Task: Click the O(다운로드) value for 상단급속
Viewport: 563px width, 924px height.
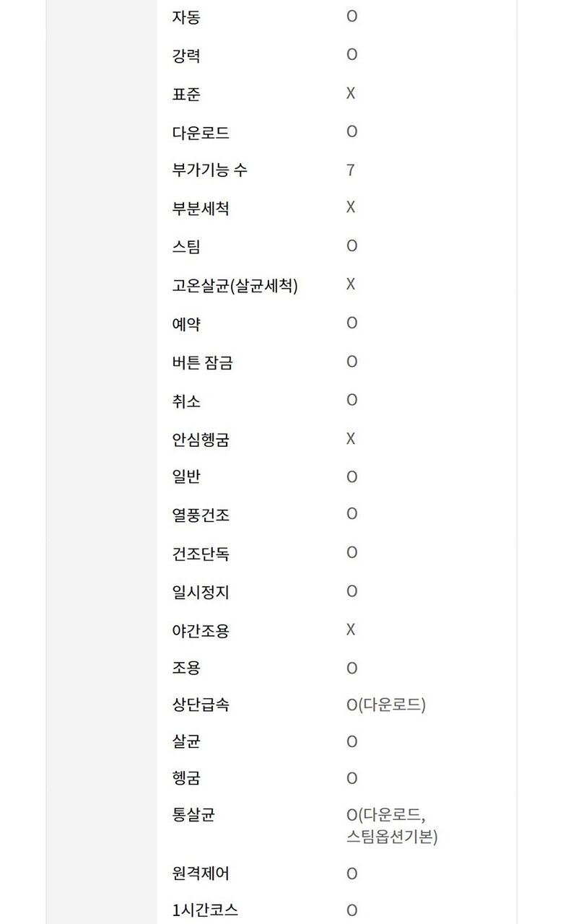Action: point(386,705)
